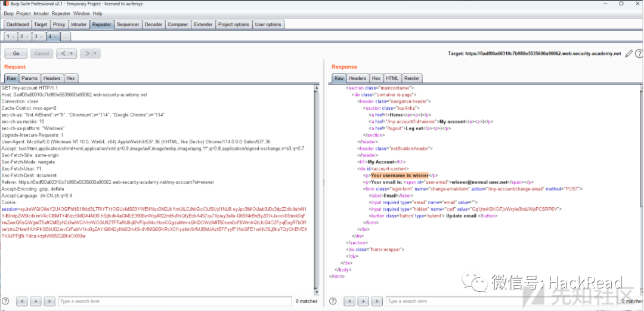This screenshot has height=311, width=644.
Task: Show the response Headers view
Action: (x=357, y=78)
